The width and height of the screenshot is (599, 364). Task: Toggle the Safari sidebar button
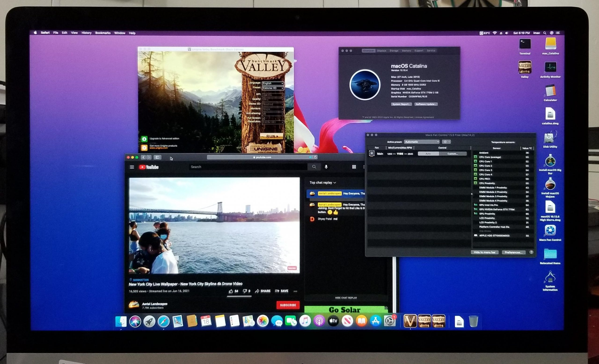[157, 157]
